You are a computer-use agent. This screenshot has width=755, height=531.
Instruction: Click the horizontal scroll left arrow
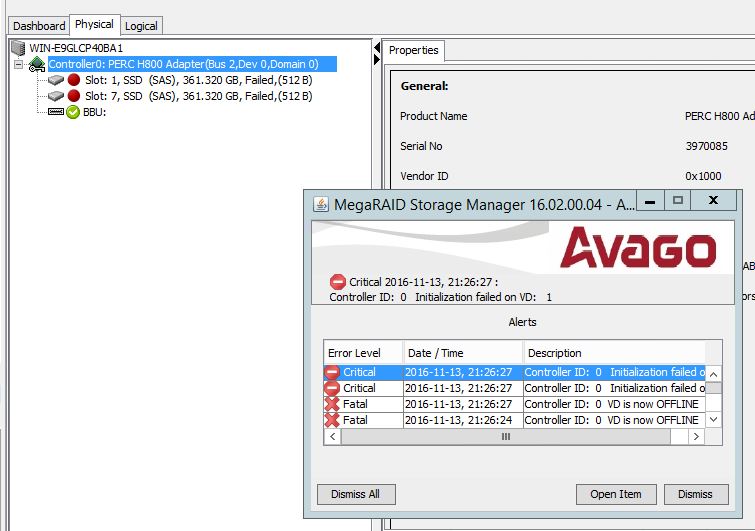tap(332, 437)
